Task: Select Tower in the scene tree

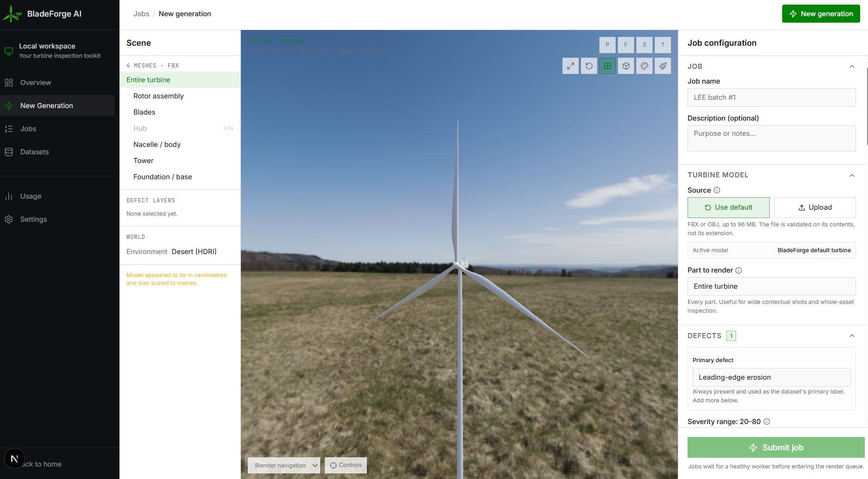Action: [180, 161]
